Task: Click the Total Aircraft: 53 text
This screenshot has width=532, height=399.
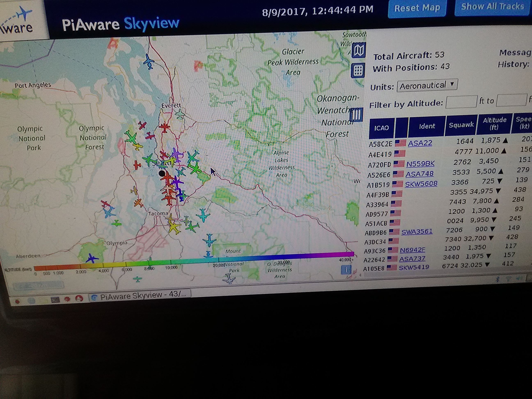Action: pyautogui.click(x=409, y=56)
